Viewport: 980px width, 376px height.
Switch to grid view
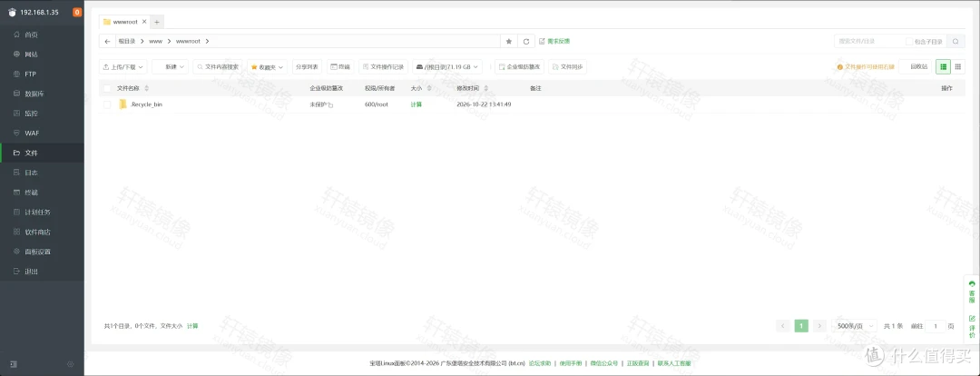pyautogui.click(x=958, y=67)
